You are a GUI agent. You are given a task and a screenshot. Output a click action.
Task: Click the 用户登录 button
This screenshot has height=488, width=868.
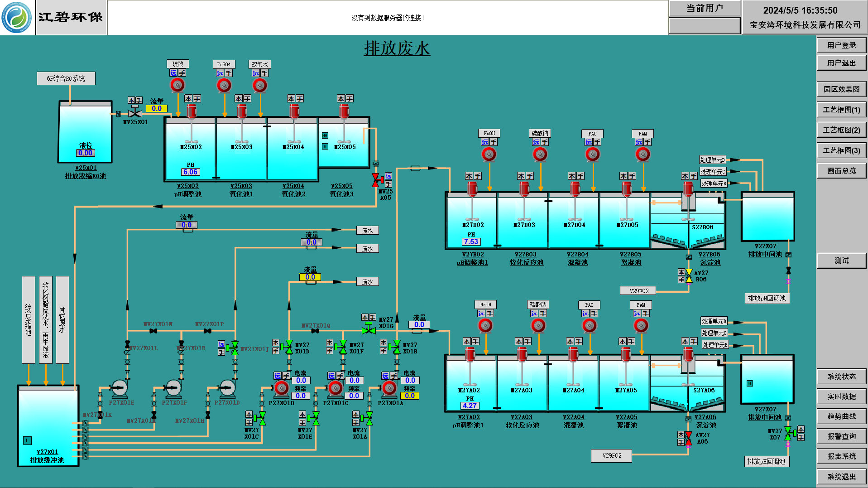841,45
